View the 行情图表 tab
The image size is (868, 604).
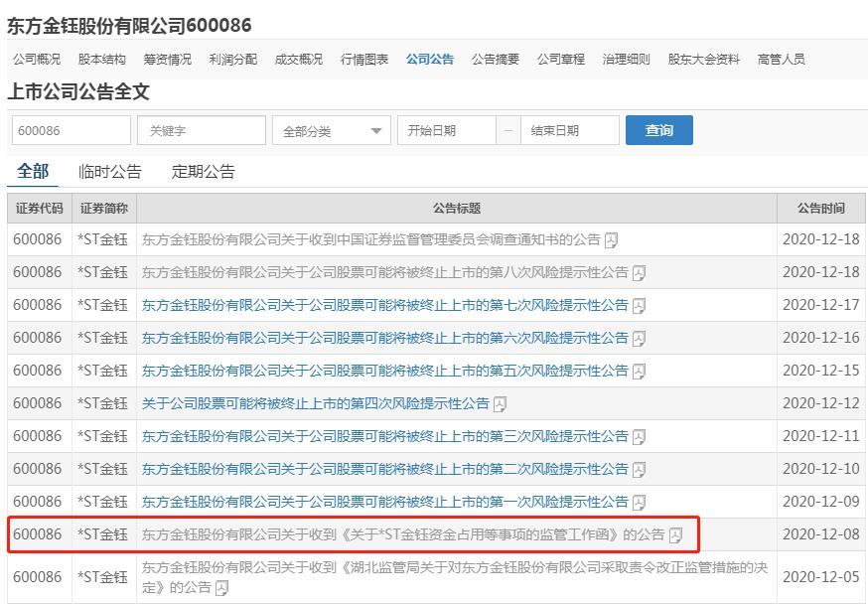tap(364, 60)
